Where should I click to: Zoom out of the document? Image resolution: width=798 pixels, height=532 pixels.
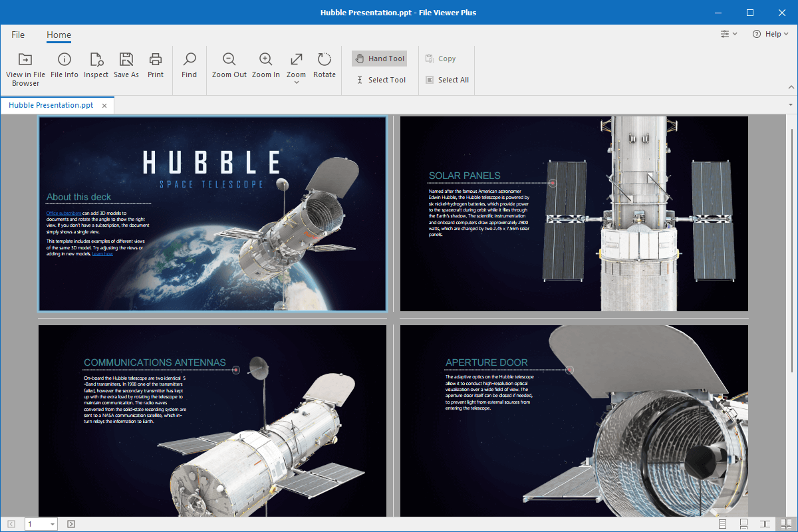229,66
